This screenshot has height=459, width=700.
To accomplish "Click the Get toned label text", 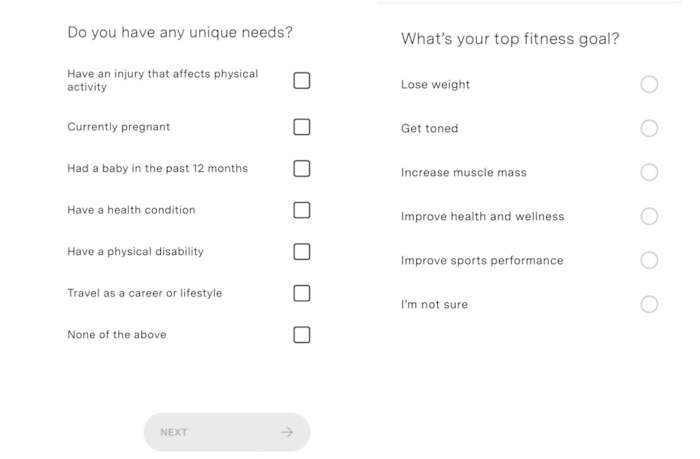I will (429, 129).
